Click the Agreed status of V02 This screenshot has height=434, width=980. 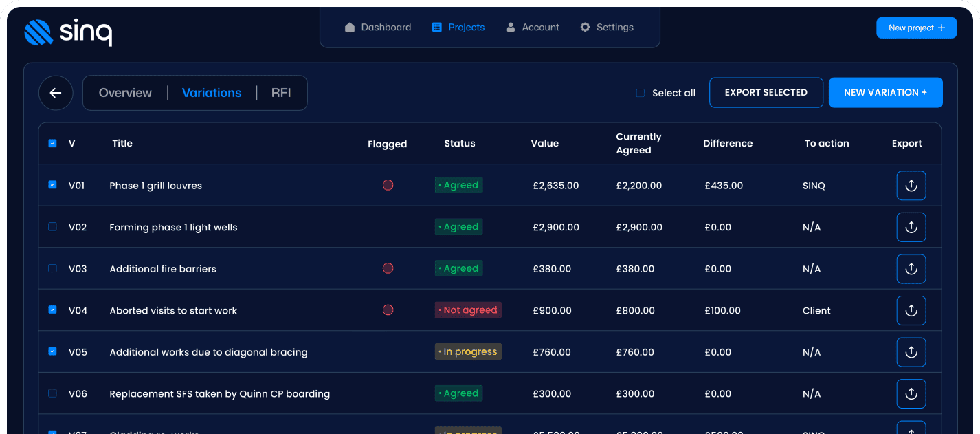pos(459,227)
